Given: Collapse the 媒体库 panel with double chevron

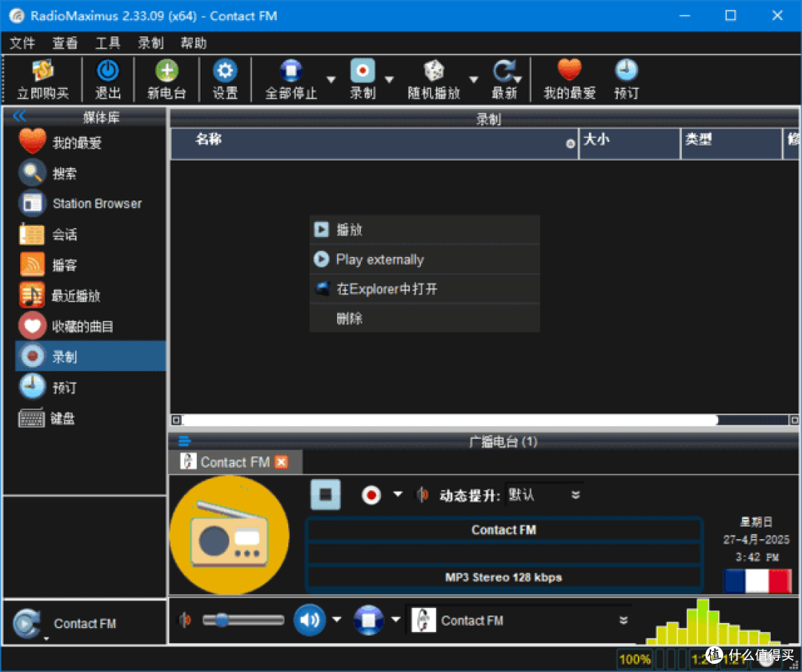Looking at the screenshot, I should coord(19,116).
